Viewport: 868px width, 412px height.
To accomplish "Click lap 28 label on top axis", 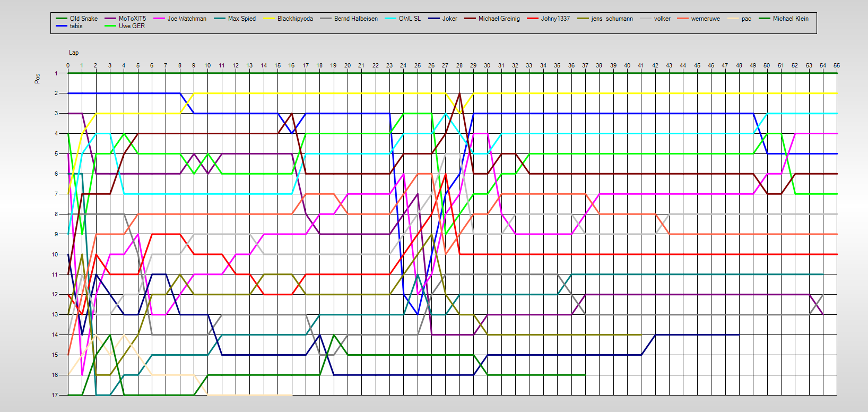I will tap(459, 65).
